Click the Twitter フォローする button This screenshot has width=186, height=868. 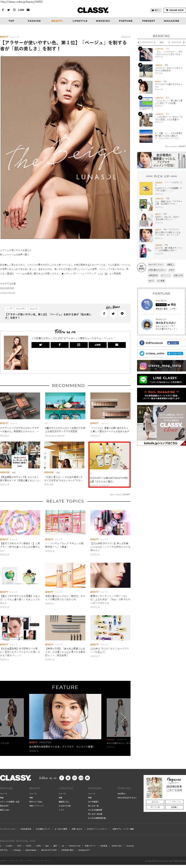point(175,353)
